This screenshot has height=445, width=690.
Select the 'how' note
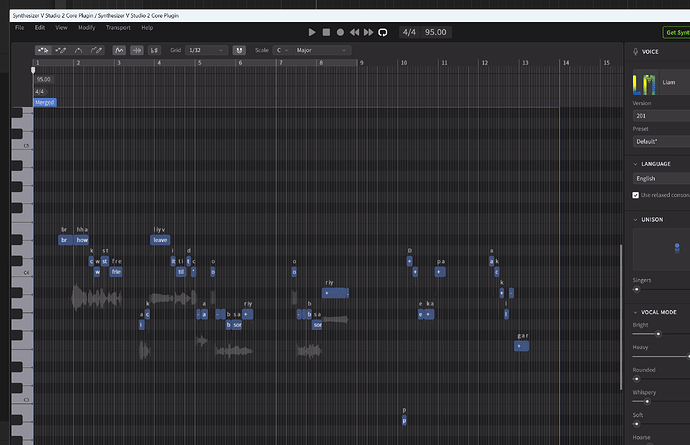(x=82, y=240)
